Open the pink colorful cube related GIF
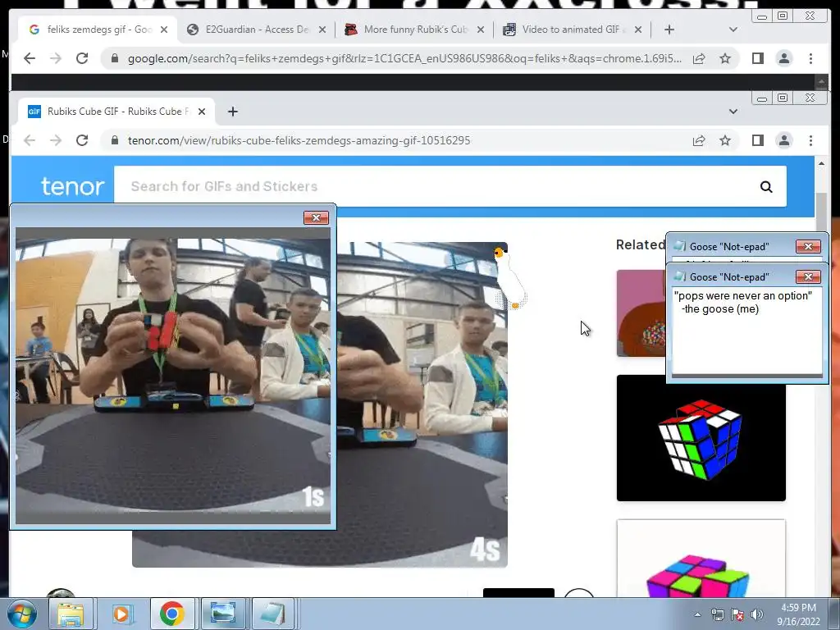The height and width of the screenshot is (630, 840). click(701, 558)
